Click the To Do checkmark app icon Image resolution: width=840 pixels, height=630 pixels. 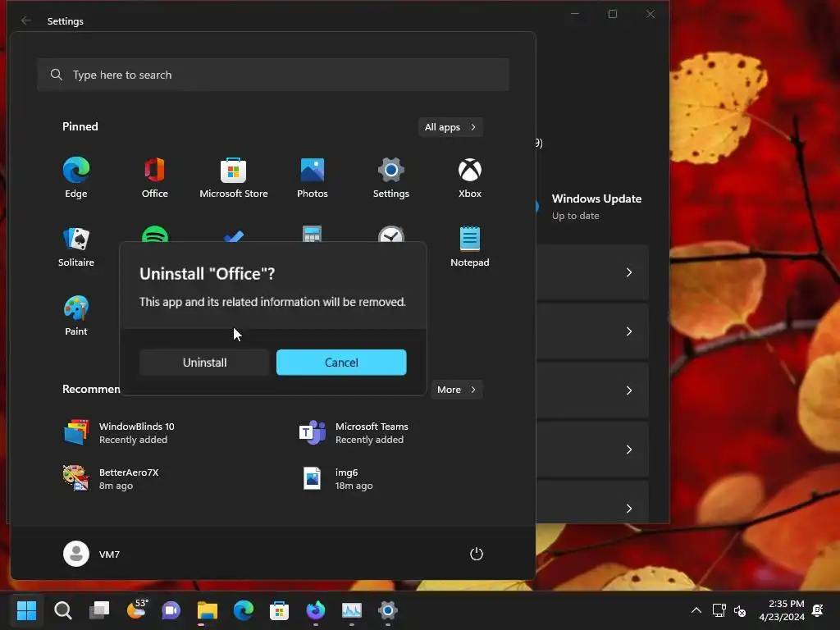point(234,235)
